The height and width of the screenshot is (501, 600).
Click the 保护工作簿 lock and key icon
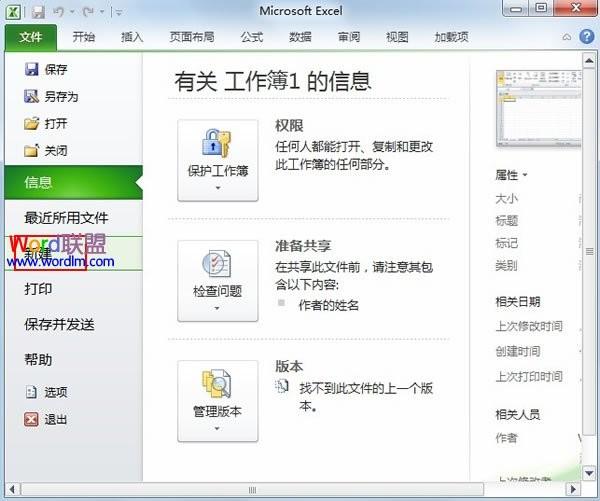(x=217, y=143)
